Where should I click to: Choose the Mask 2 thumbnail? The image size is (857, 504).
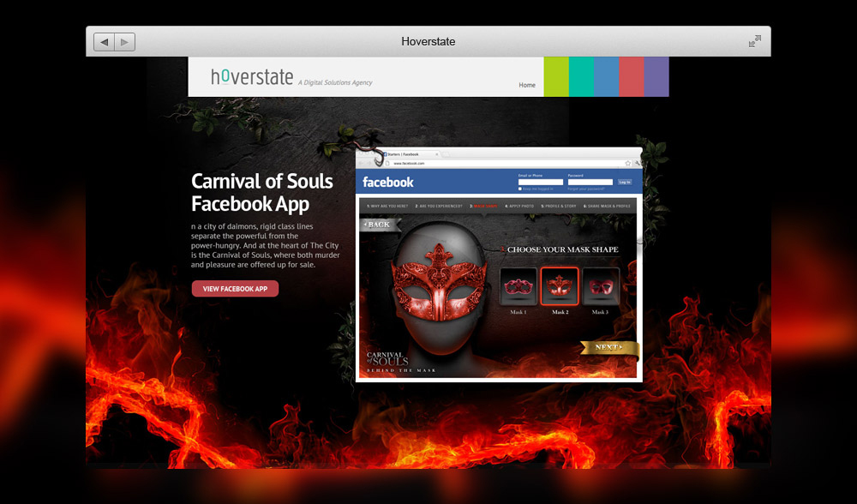coord(559,286)
